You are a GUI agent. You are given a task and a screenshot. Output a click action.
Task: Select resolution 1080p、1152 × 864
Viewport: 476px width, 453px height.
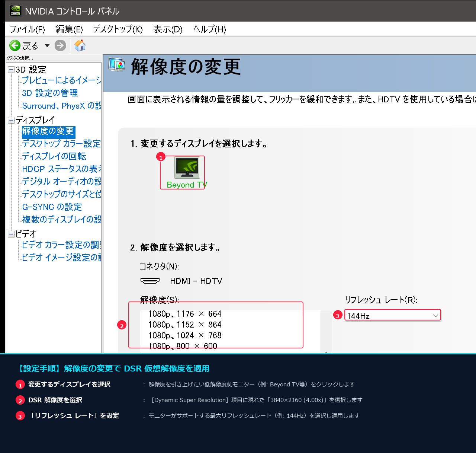point(185,325)
